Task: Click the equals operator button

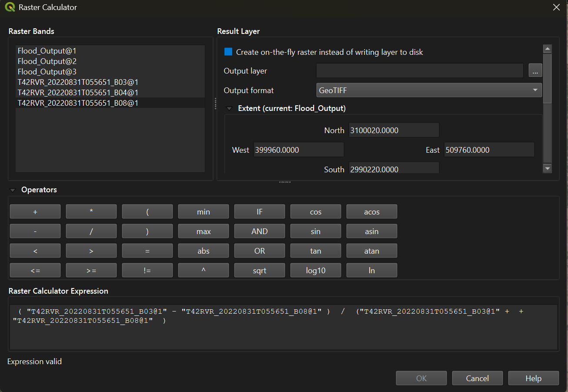Action: 147,251
